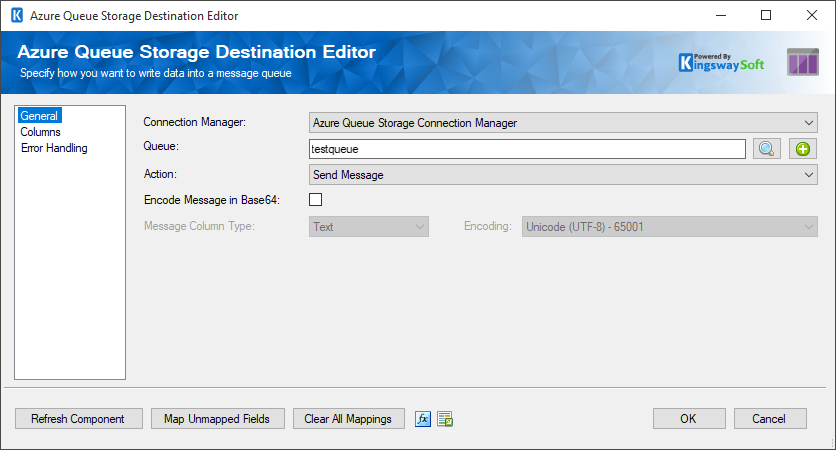Enable Encode Message in Base64 checkbox
This screenshot has width=836, height=450.
[x=316, y=199]
